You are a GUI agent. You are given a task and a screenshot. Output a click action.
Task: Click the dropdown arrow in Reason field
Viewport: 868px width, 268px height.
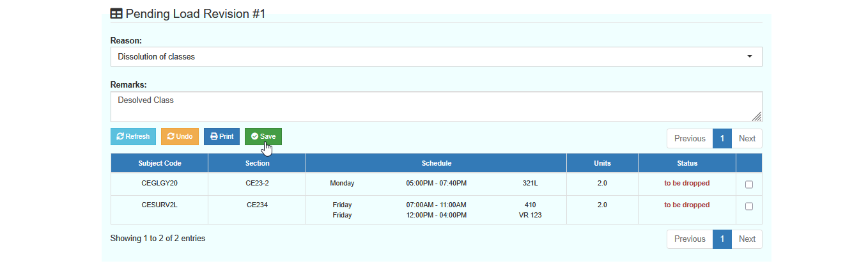[x=749, y=56]
